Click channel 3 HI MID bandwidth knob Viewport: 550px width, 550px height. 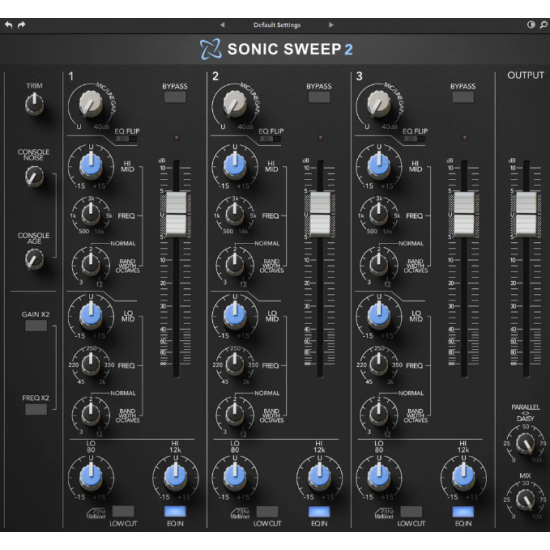(379, 264)
